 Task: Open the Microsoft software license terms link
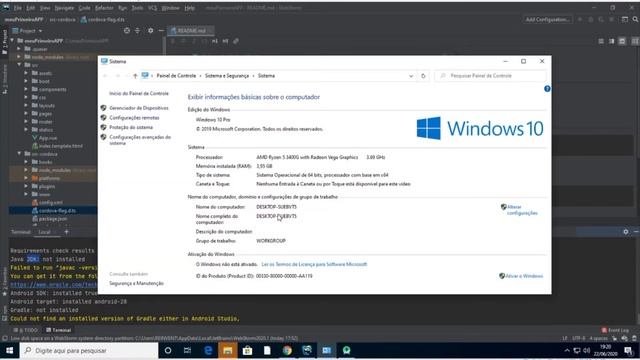click(314, 264)
